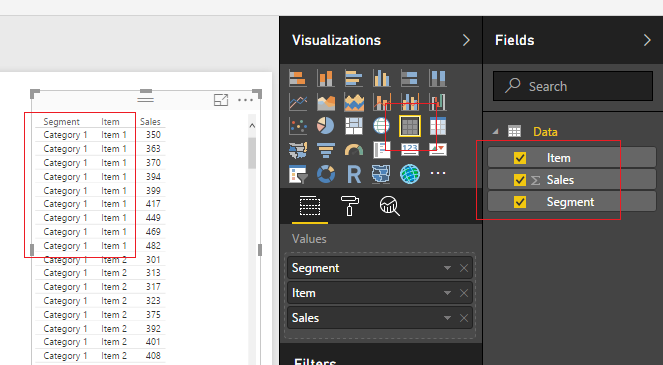This screenshot has width=663, height=365.
Task: Select the highlighted Table visual
Action: (x=410, y=126)
